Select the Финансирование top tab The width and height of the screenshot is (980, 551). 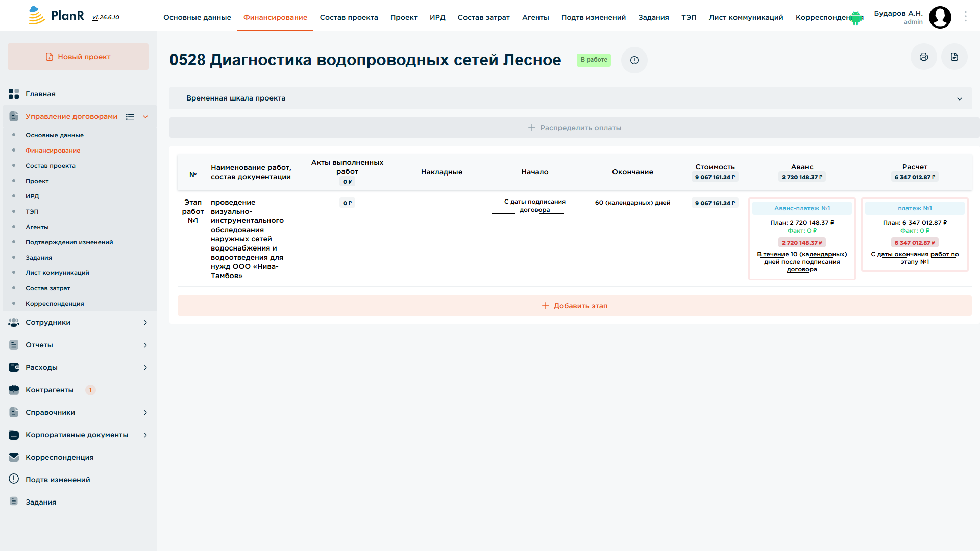pyautogui.click(x=275, y=17)
